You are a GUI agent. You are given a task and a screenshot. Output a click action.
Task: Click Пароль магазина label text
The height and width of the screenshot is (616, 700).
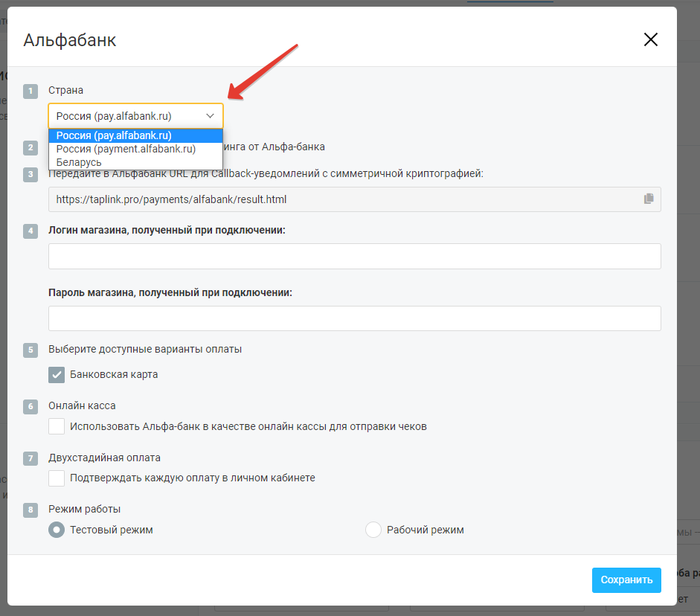pos(170,293)
